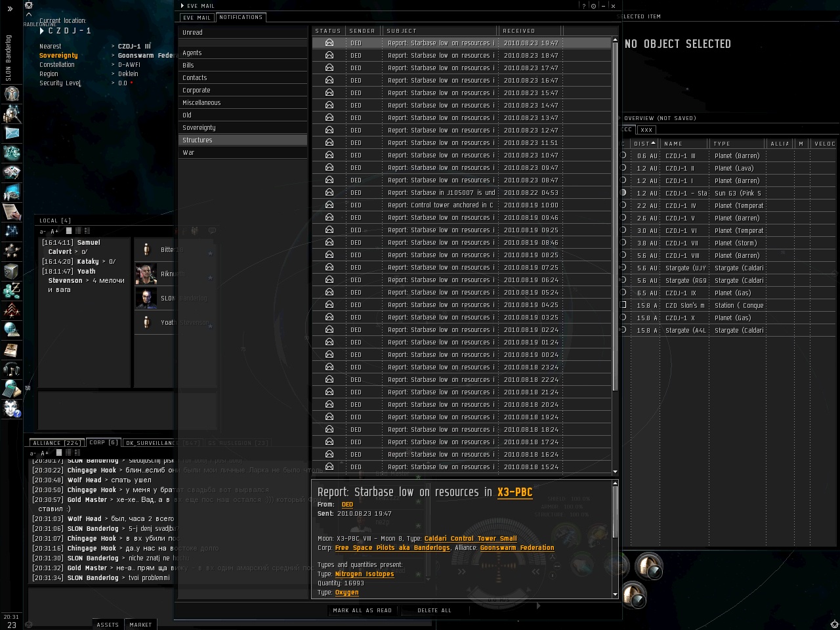Open the star Map constellation icon

coord(11,231)
